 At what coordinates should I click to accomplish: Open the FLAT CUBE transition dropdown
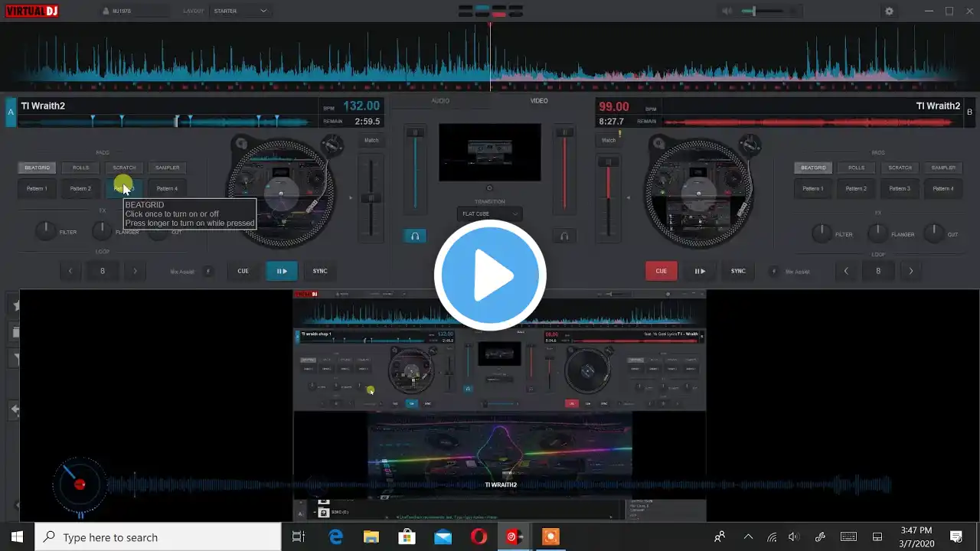pos(490,214)
